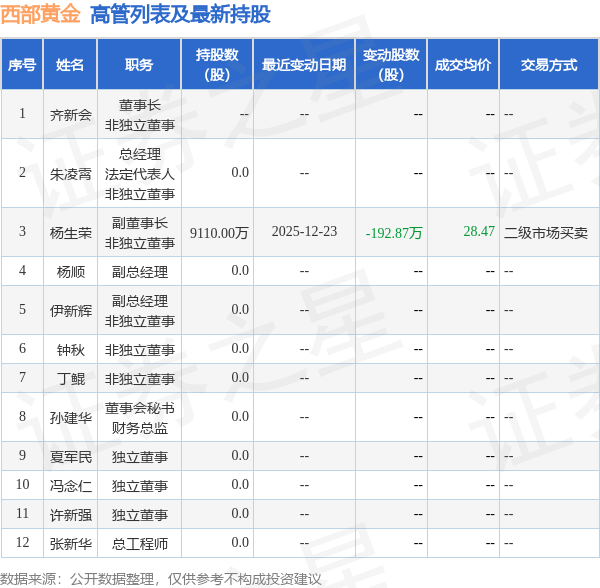Click executive name 朱凌霄

click(x=70, y=173)
